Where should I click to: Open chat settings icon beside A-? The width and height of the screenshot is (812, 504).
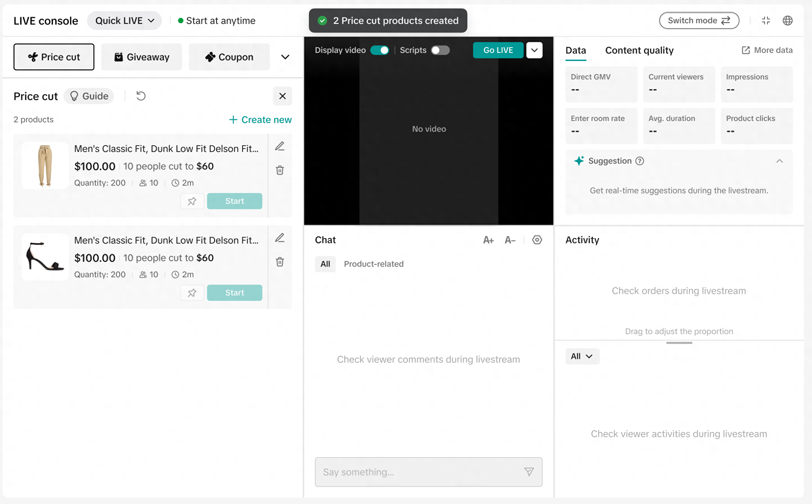(x=537, y=240)
